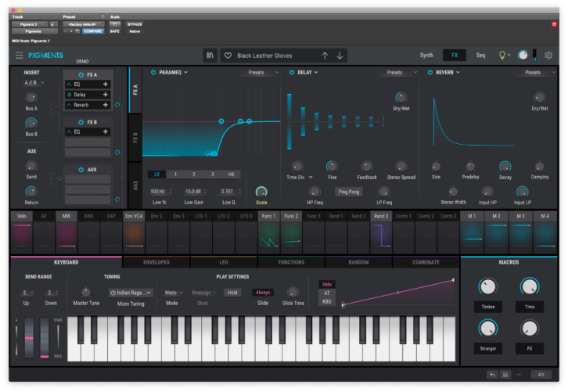Click the Master Tune knob

pos(86,292)
